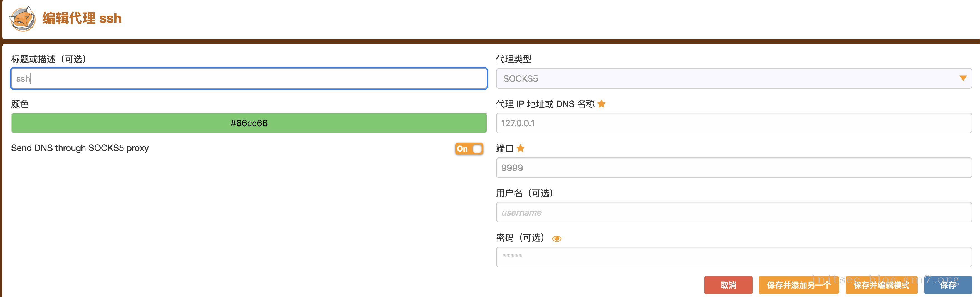The width and height of the screenshot is (980, 297).
Task: Click the star beside the 端口 label
Action: [520, 148]
